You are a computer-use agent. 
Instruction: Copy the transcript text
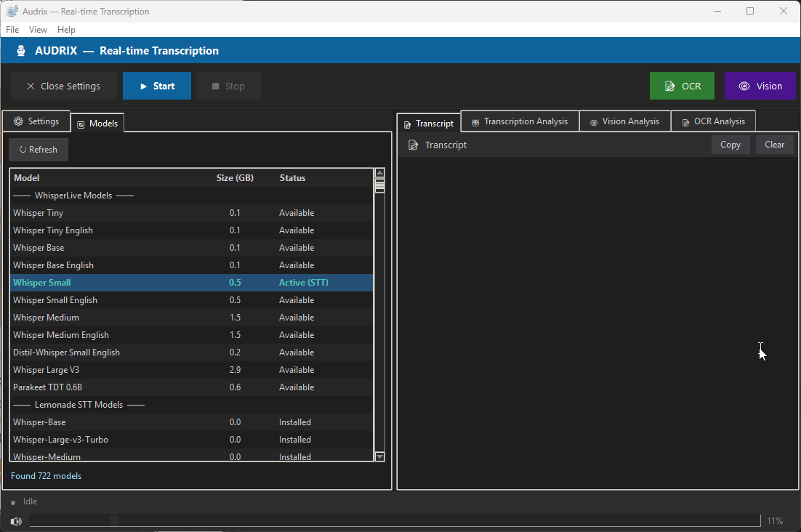730,145
